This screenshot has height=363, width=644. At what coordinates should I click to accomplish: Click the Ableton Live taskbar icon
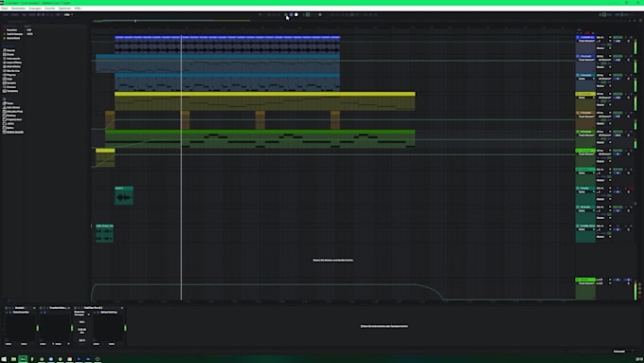23,359
